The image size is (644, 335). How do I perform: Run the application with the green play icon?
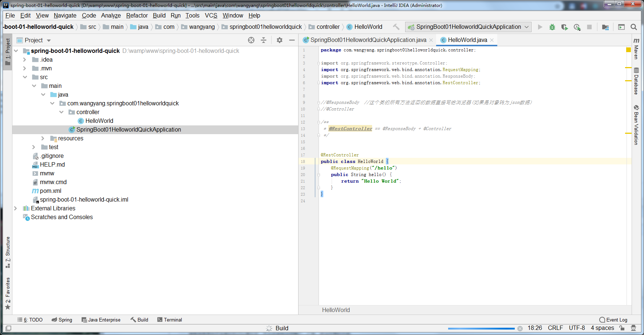click(x=540, y=27)
